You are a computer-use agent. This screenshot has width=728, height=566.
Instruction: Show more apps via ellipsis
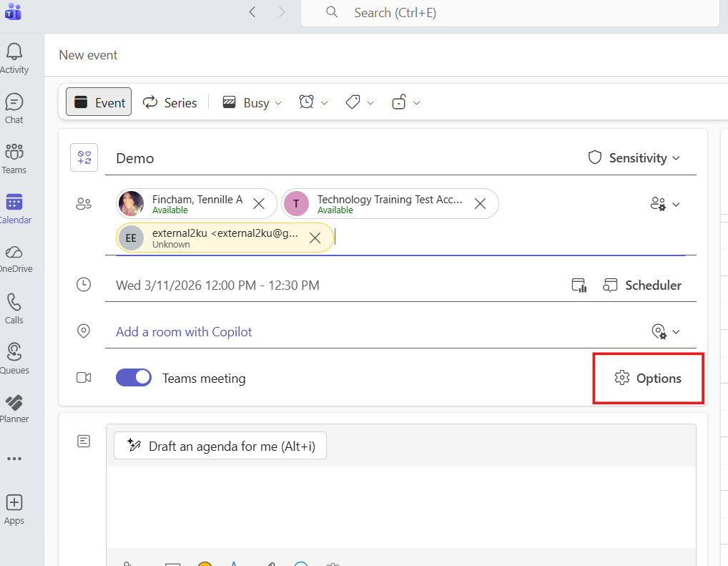point(14,459)
